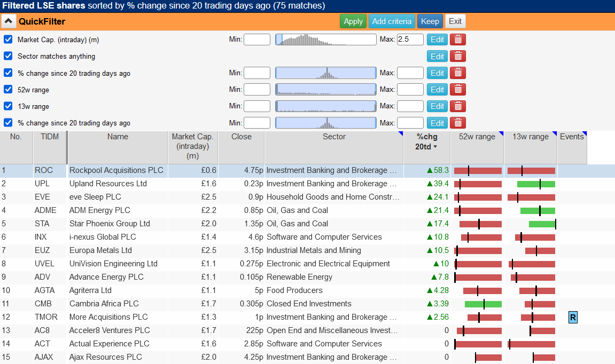The width and height of the screenshot is (615, 364).
Task: Delete the Market Cap. filter criterion
Action: [458, 39]
